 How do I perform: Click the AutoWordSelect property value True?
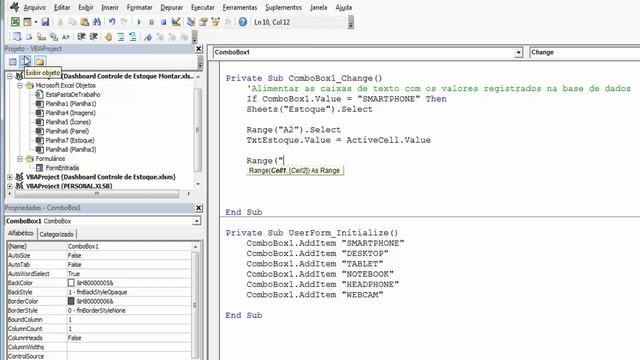pos(129,273)
